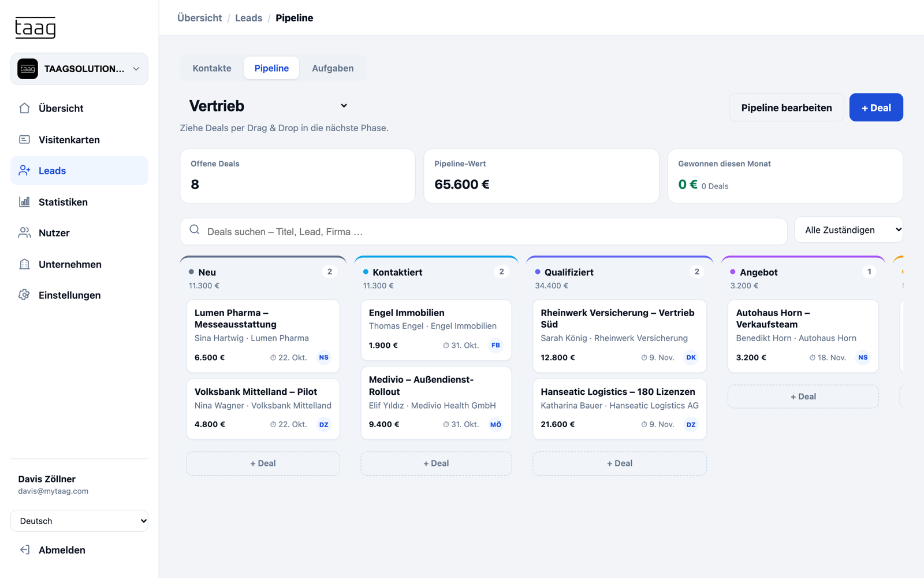Open the Lumen Pharma – Messeausstattung deal card

(263, 336)
